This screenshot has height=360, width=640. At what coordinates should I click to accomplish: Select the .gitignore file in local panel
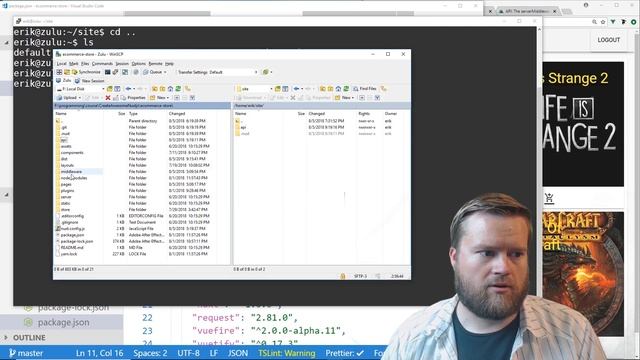coord(69,222)
